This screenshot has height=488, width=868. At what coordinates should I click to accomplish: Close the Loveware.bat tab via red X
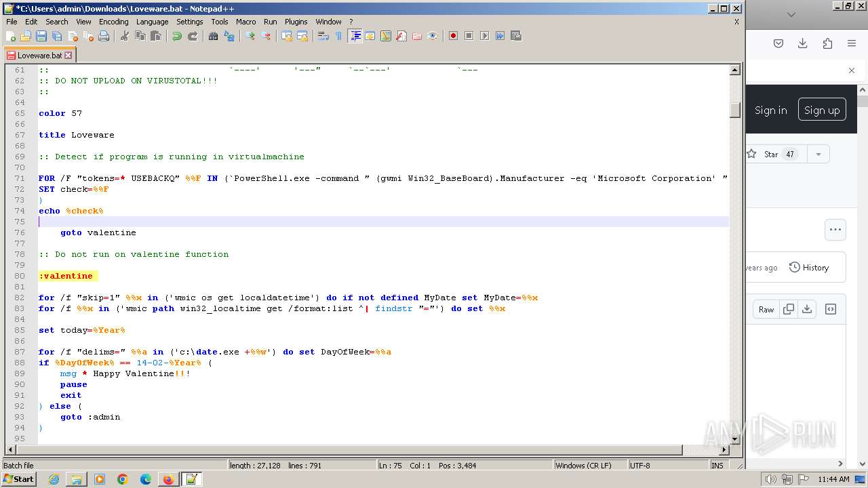click(68, 56)
